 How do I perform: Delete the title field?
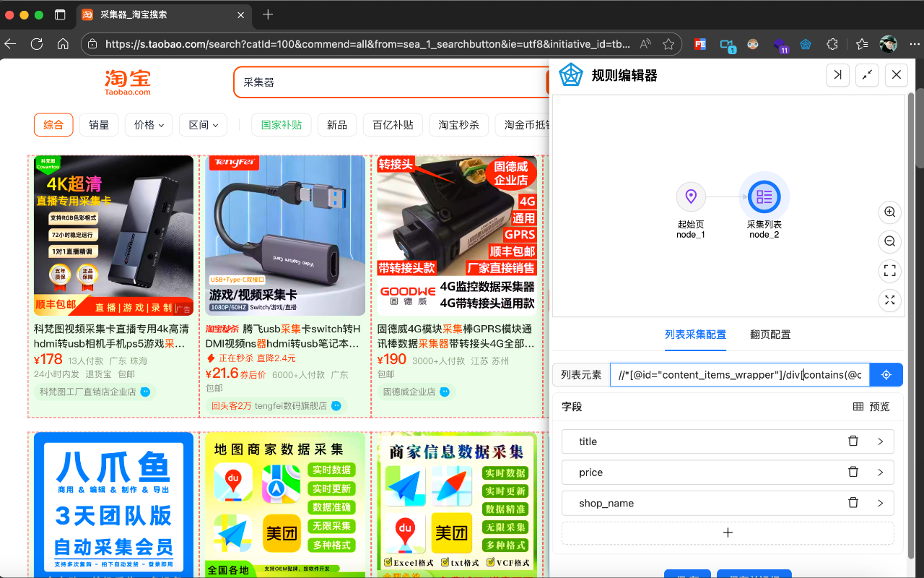(853, 441)
